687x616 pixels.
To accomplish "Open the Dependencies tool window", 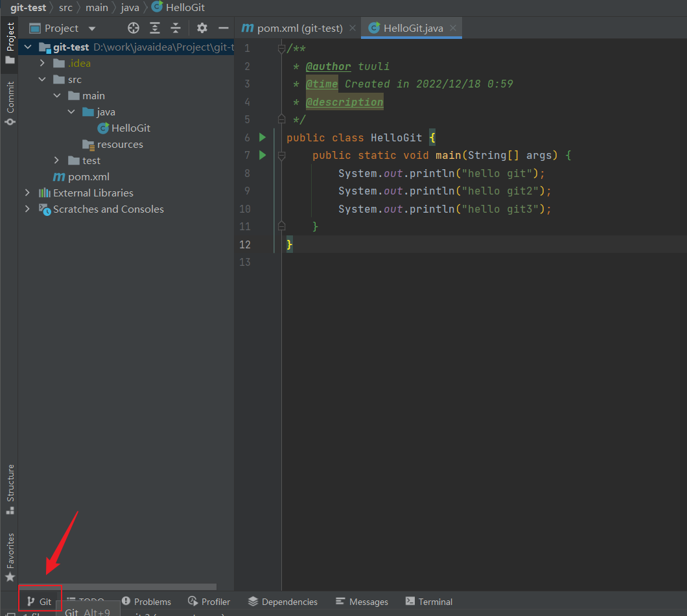I will [x=283, y=602].
